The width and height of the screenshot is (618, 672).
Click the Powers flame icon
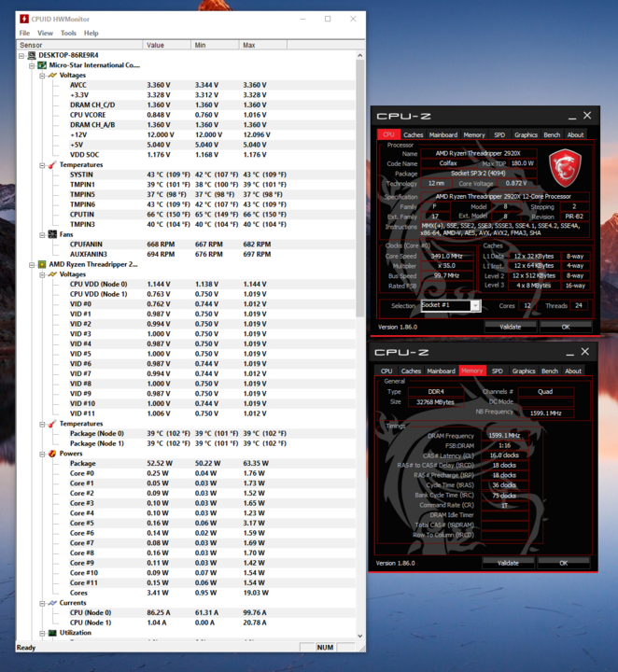(x=52, y=454)
